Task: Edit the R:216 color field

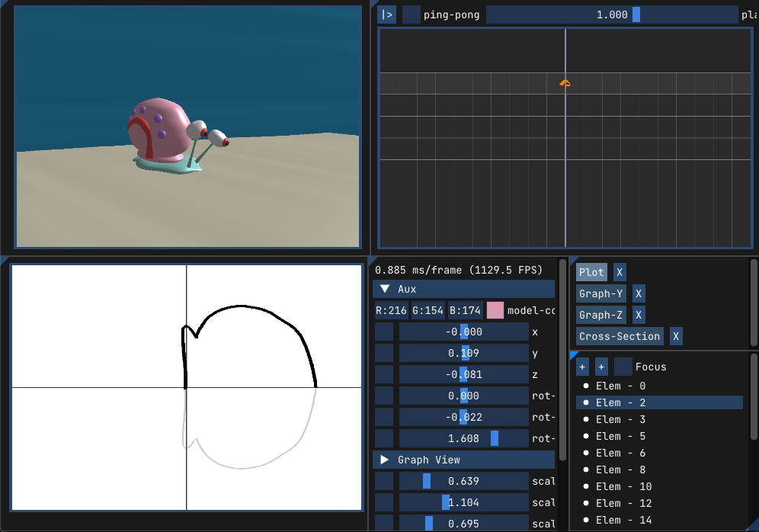Action: click(x=391, y=310)
